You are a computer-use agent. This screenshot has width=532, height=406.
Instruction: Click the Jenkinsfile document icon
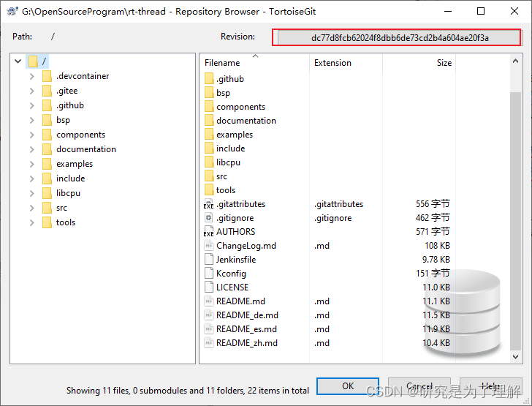click(209, 260)
